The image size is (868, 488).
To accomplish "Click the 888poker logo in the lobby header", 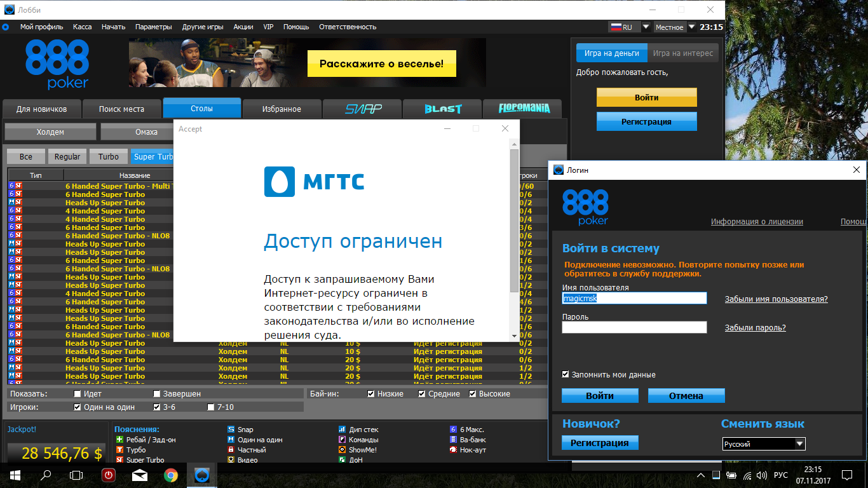I will click(57, 64).
